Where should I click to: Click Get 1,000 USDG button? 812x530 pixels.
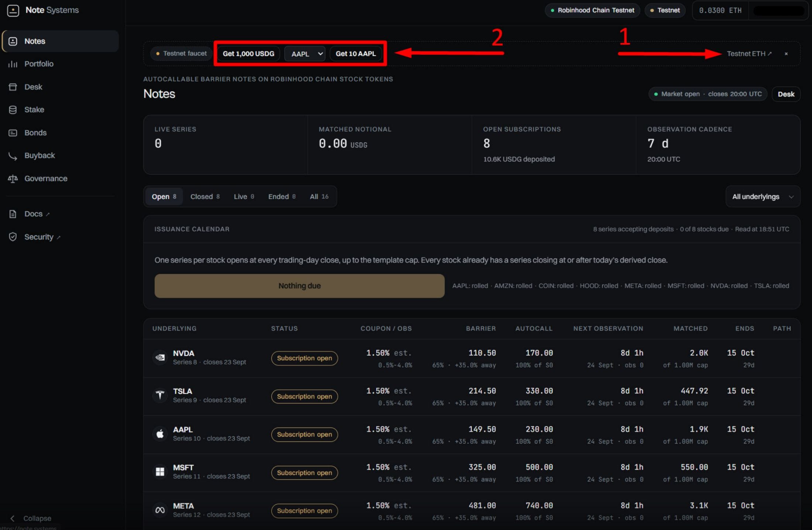pos(248,54)
